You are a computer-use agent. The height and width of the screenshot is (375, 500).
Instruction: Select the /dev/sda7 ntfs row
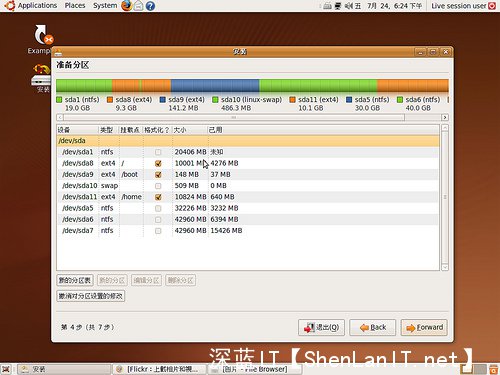point(248,231)
